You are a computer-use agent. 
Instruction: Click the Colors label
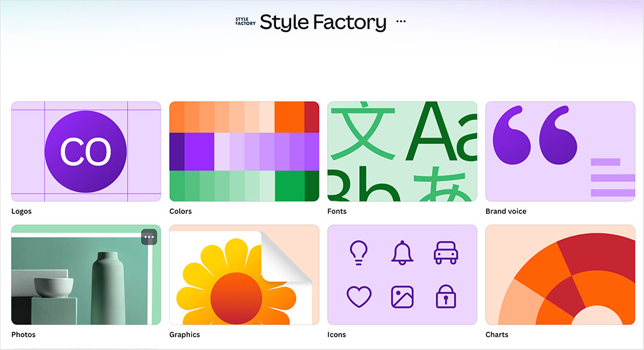(x=180, y=212)
